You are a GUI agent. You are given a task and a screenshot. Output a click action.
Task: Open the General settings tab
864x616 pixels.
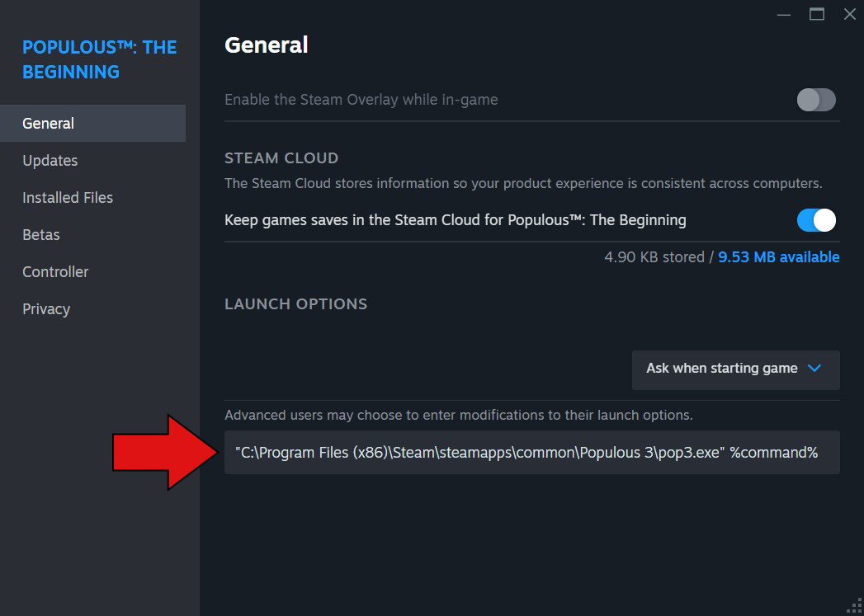coord(49,124)
